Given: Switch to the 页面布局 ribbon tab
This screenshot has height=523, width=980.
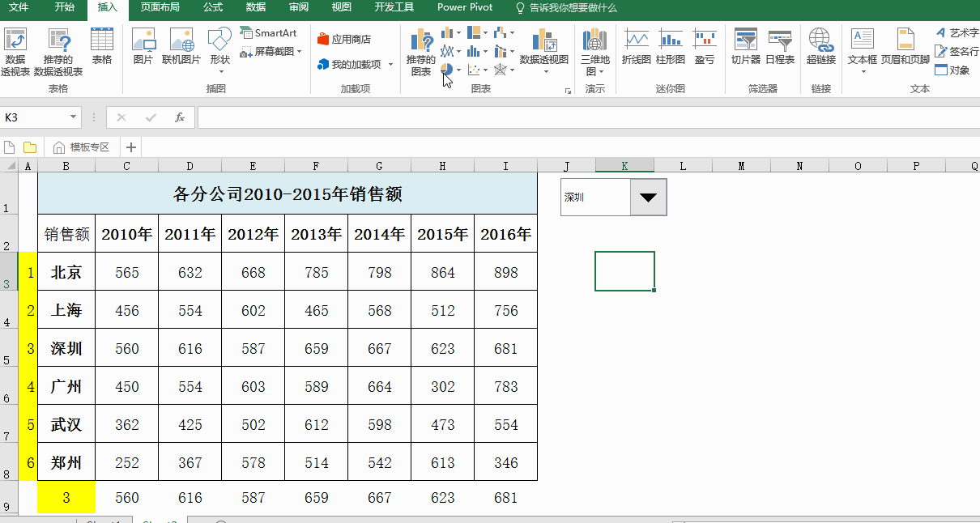Looking at the screenshot, I should [x=160, y=7].
